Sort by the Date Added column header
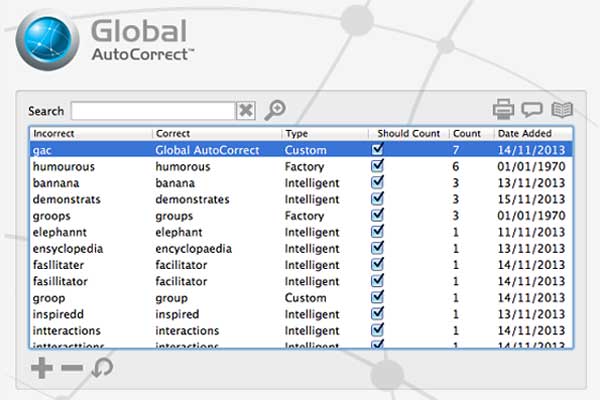 coord(533,134)
